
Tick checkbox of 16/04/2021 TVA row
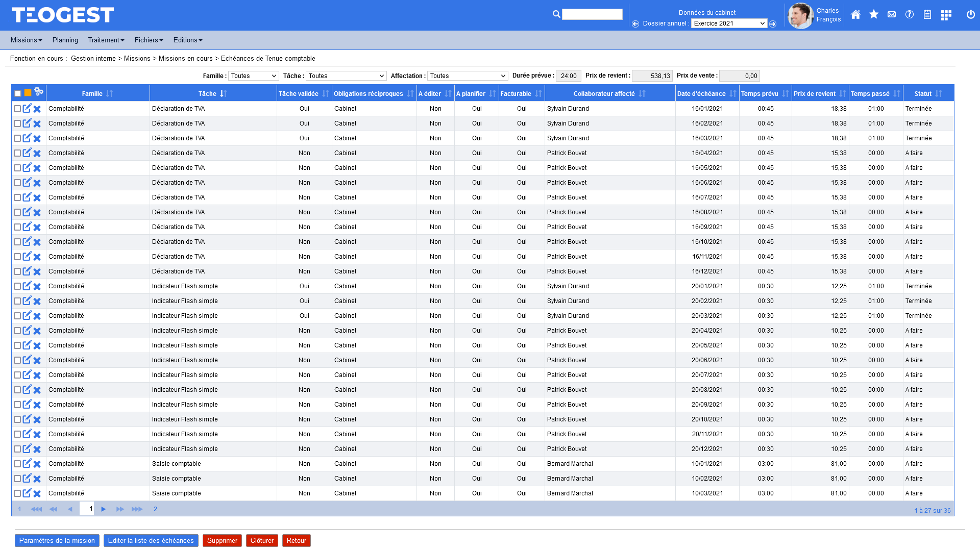click(17, 153)
